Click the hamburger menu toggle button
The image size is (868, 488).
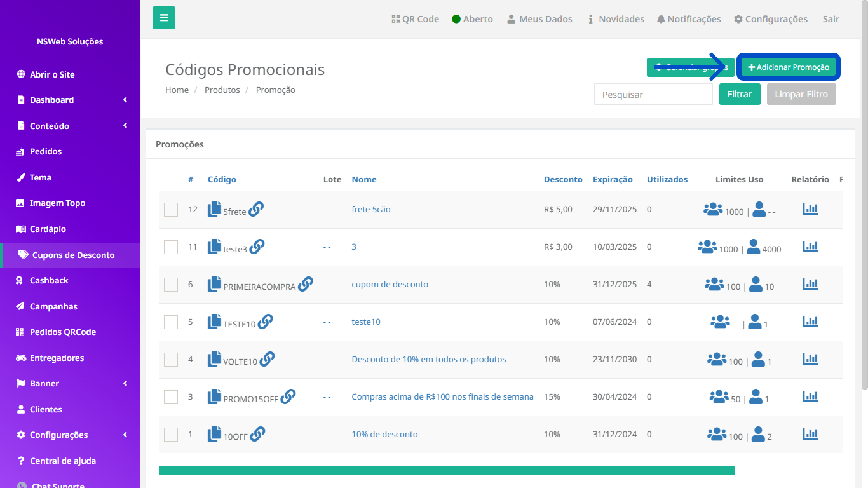[164, 18]
